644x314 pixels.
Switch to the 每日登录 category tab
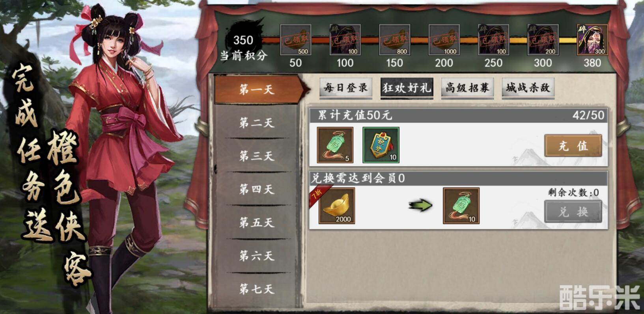(x=346, y=87)
